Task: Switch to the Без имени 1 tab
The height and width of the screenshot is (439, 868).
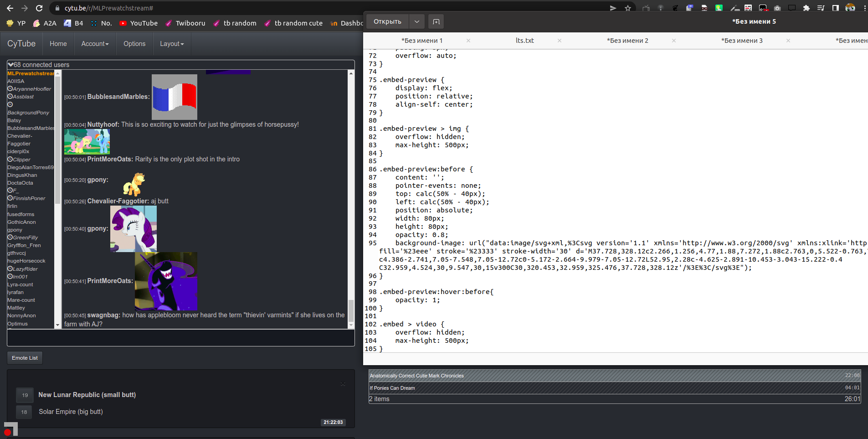Action: (x=421, y=41)
